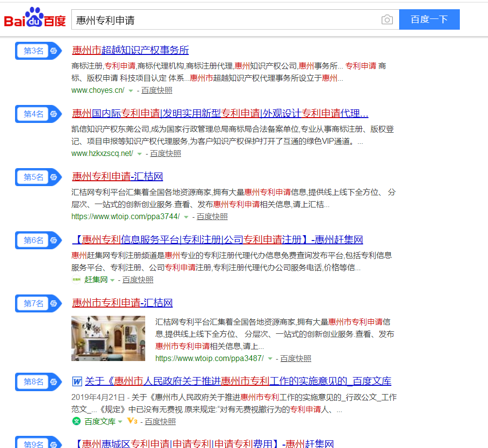Open 百度快照 for wtoip.com/ppa3744 result
Viewport: 488px width, 448px height.
pos(212,217)
